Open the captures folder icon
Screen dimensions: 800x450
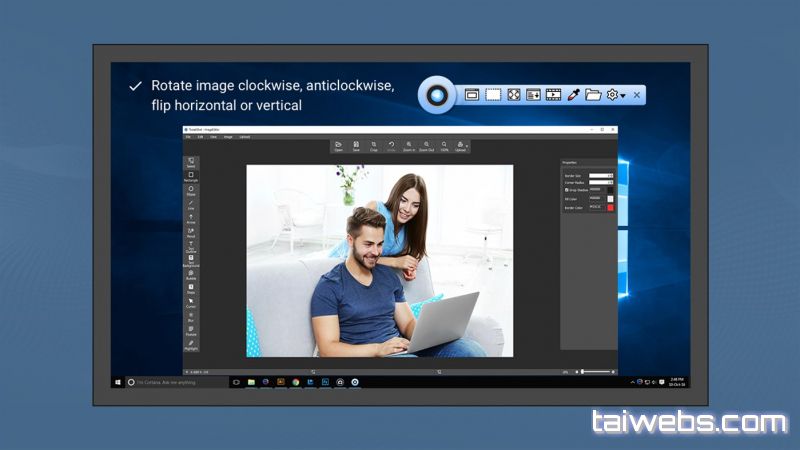(x=593, y=95)
